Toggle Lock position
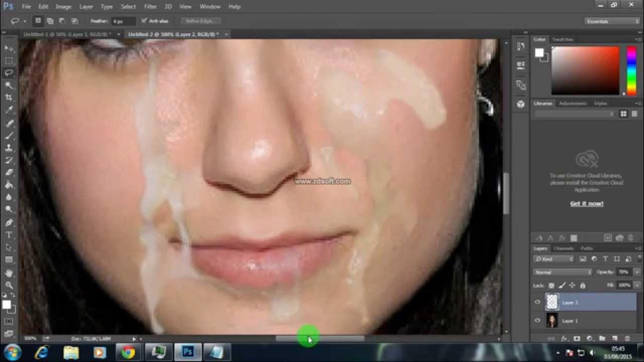The width and height of the screenshot is (644, 362). [572, 285]
